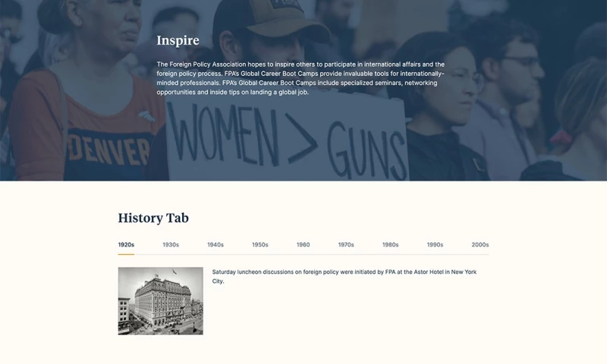
Task: Open the 1940s timeline tab
Action: (215, 245)
